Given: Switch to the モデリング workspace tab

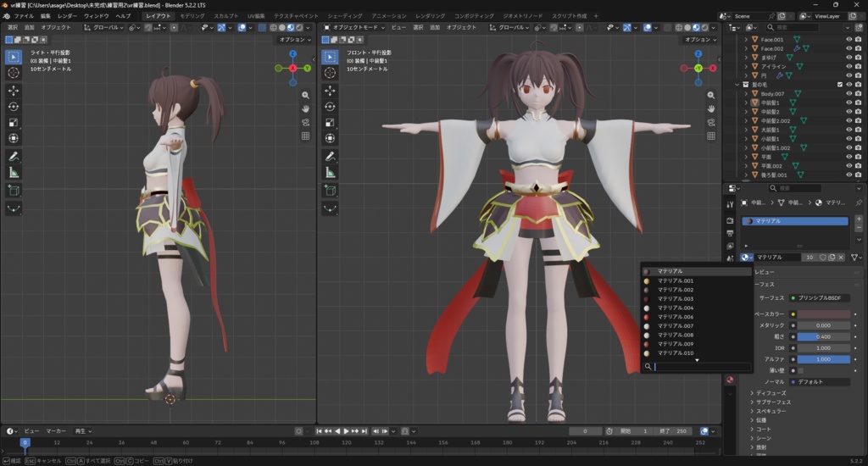Looking at the screenshot, I should click(x=192, y=16).
